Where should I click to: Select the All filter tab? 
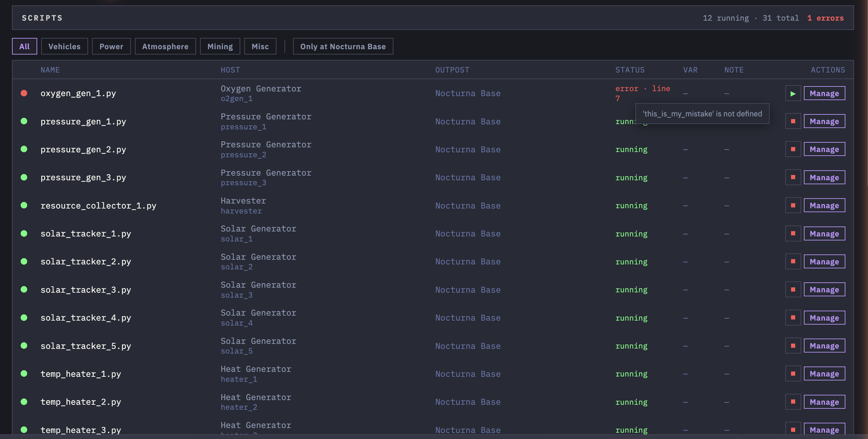click(x=24, y=47)
